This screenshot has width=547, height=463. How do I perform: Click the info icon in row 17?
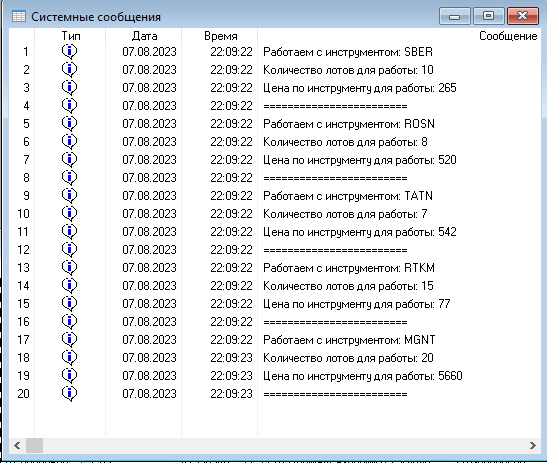[x=69, y=339]
